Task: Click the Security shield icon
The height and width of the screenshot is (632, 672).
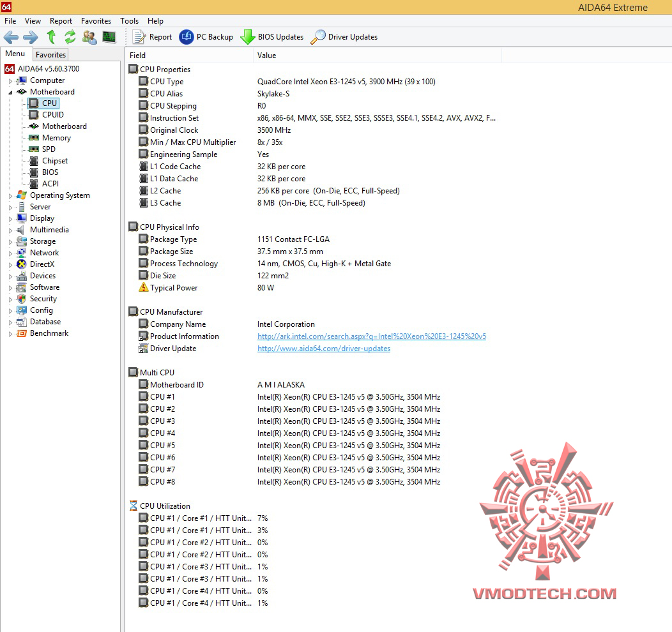Action: tap(22, 299)
